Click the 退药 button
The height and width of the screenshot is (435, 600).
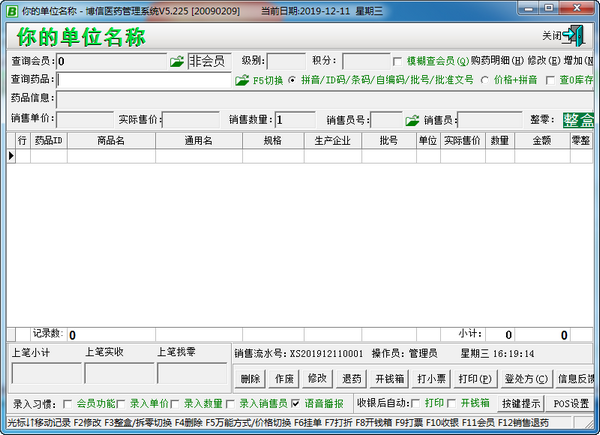point(350,379)
